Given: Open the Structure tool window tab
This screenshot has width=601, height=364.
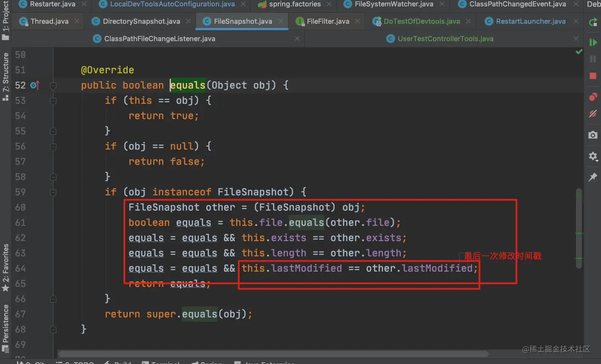Looking at the screenshot, I should [x=5, y=77].
